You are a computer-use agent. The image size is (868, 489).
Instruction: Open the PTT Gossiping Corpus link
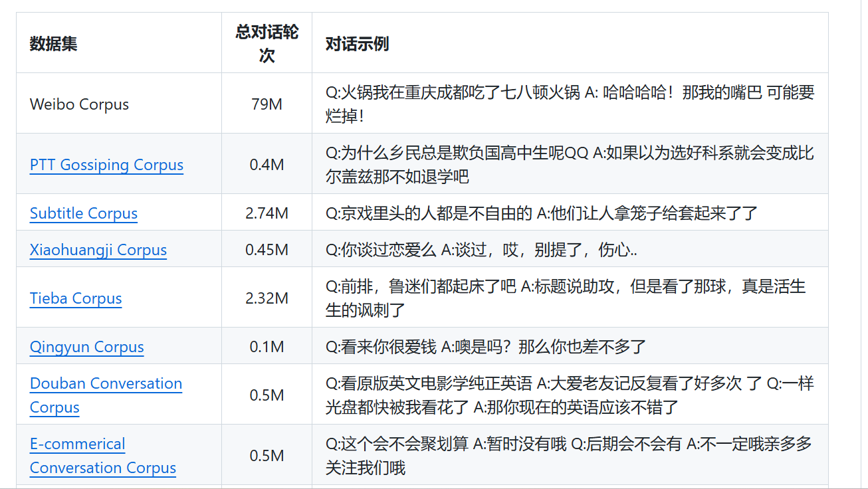coord(106,164)
